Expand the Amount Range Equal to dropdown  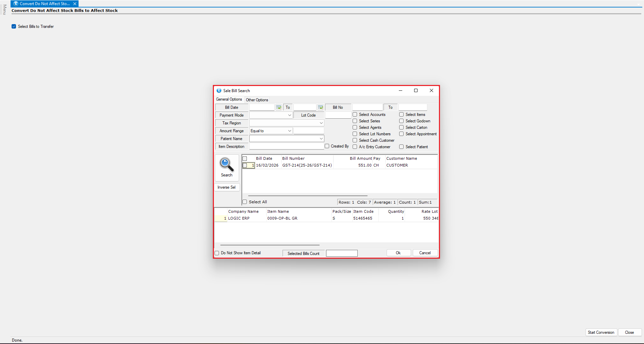point(289,131)
